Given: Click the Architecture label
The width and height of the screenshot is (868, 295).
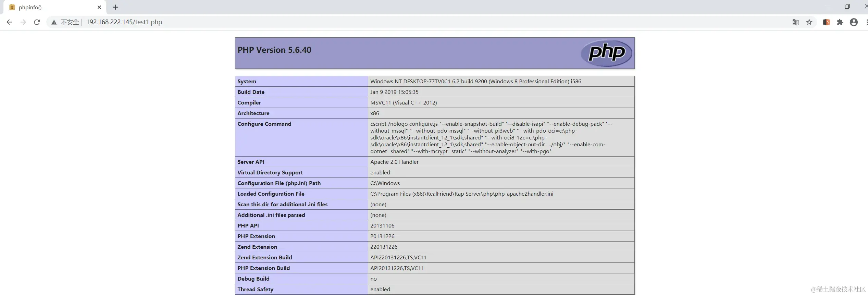Looking at the screenshot, I should coord(253,113).
